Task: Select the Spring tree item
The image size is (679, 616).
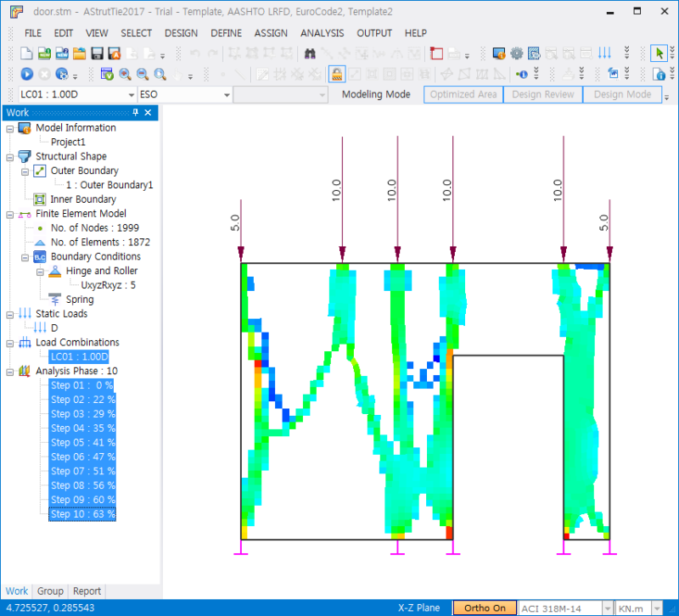Action: [x=80, y=300]
